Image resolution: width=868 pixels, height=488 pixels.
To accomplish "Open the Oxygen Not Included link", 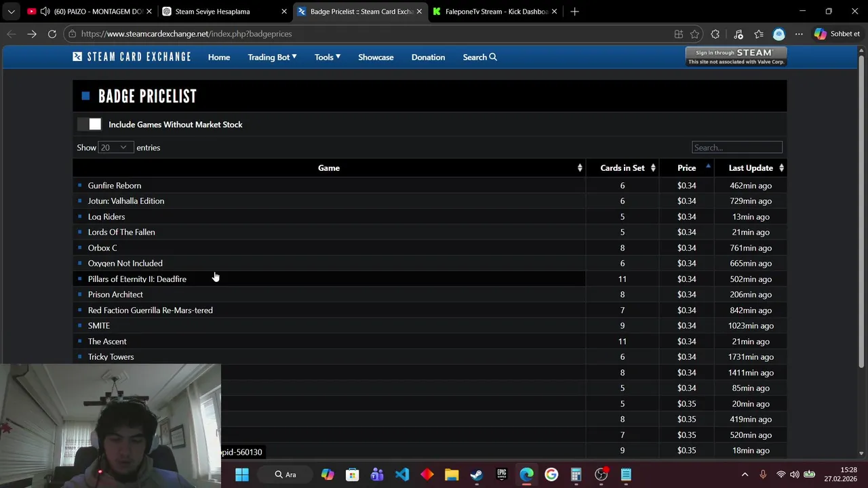I will tap(125, 263).
